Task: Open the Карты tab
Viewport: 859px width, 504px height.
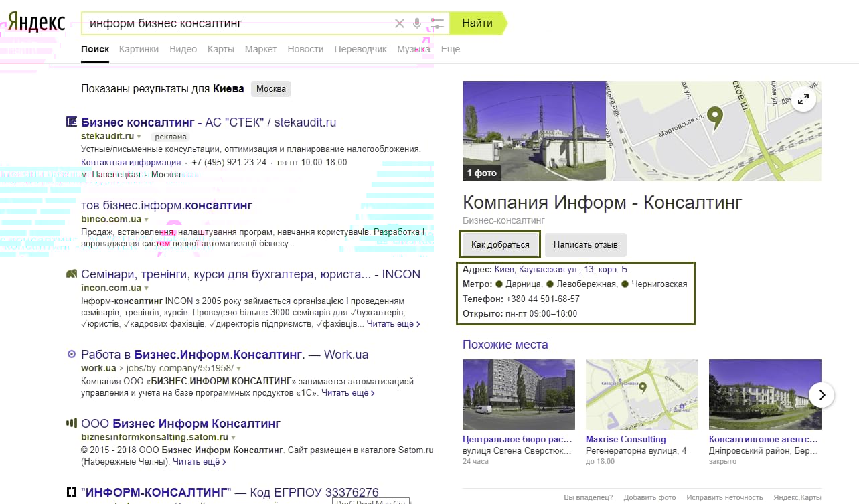Action: click(221, 49)
